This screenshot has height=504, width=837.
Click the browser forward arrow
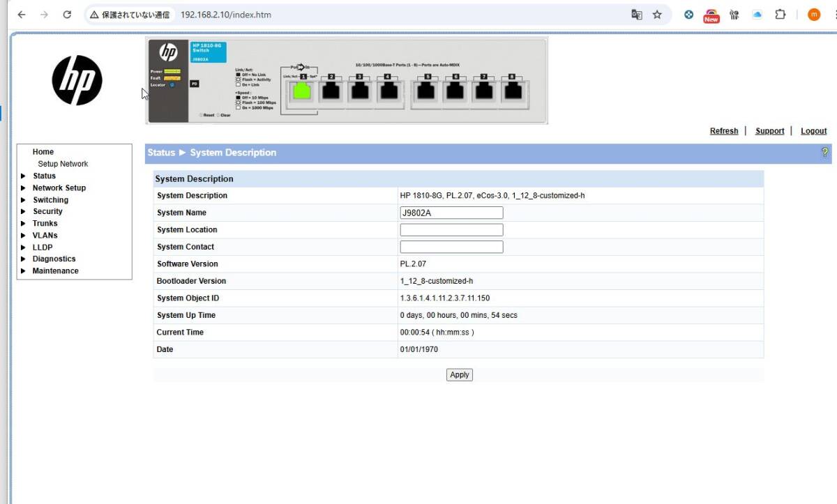pyautogui.click(x=44, y=15)
